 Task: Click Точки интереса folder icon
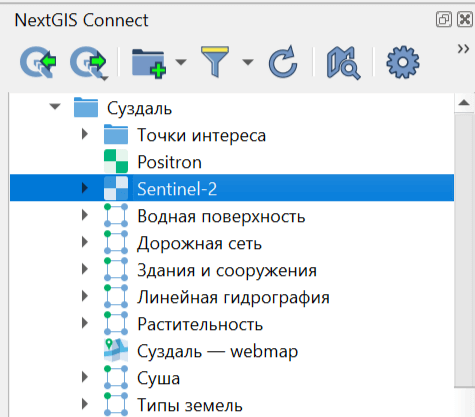point(116,134)
